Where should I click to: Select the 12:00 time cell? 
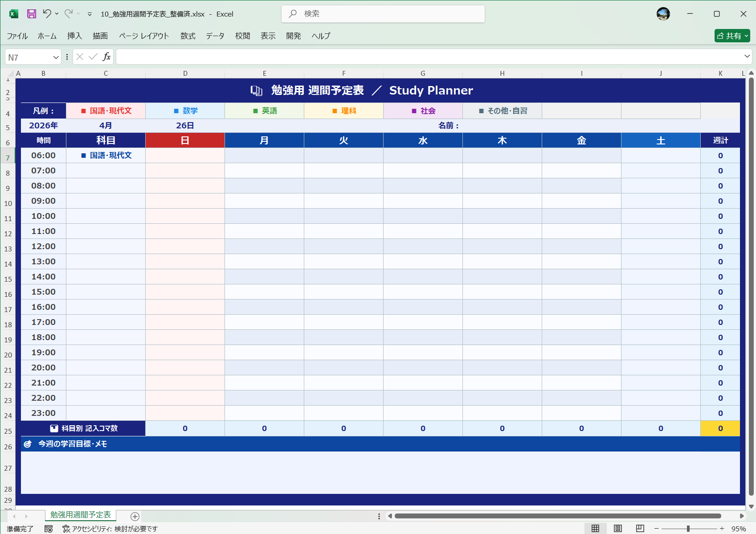tap(44, 246)
